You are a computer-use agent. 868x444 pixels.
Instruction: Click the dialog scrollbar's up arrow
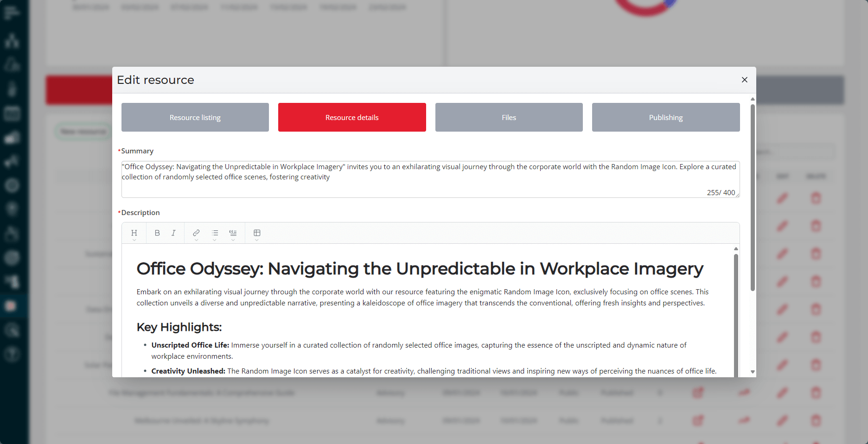(753, 99)
